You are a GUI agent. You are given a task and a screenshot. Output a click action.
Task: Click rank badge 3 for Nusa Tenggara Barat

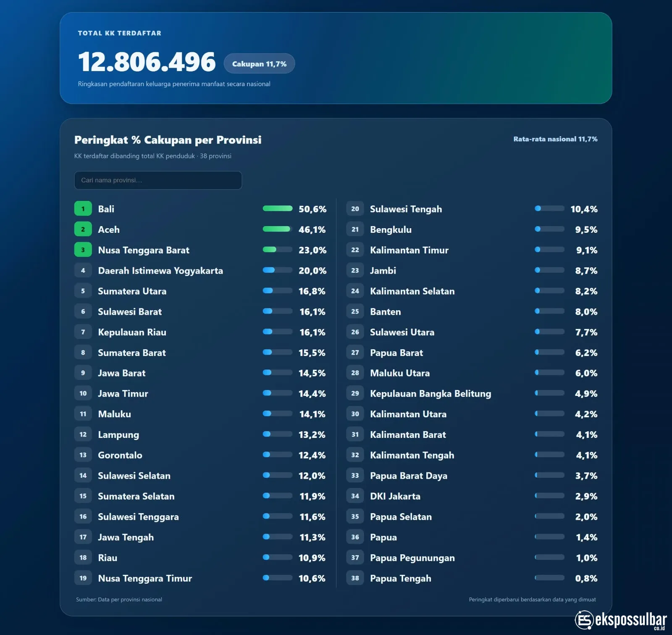coord(83,250)
